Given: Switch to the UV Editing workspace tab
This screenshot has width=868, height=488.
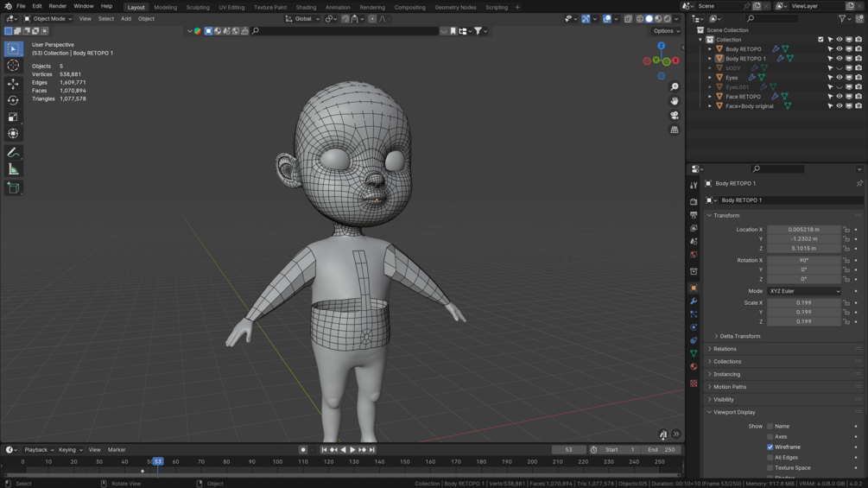Looking at the screenshot, I should point(231,7).
